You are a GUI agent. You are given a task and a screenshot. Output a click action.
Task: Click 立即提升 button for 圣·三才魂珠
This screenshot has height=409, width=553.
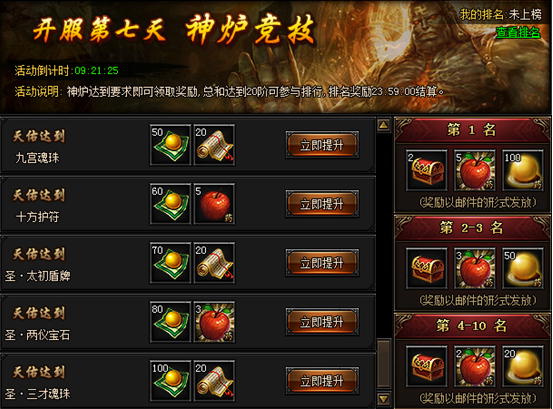pyautogui.click(x=322, y=381)
